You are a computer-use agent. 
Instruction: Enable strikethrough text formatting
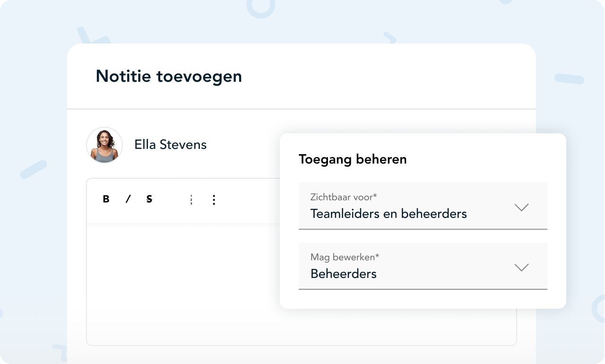pos(149,199)
